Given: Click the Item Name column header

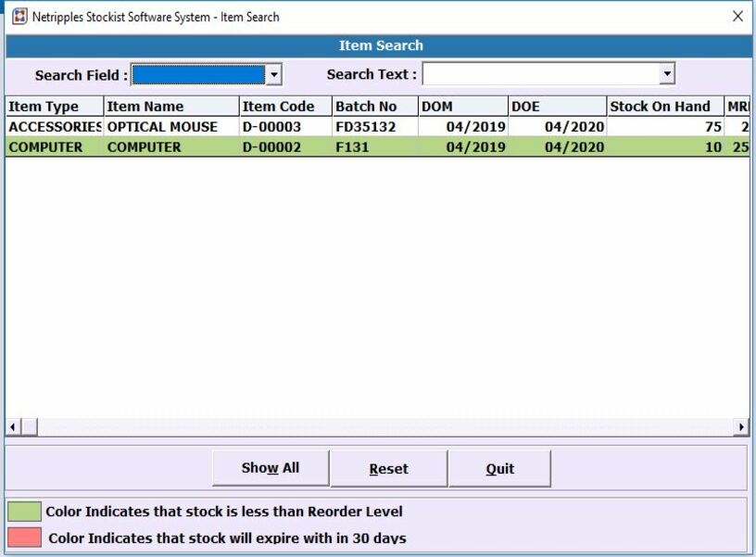Looking at the screenshot, I should pyautogui.click(x=171, y=106).
